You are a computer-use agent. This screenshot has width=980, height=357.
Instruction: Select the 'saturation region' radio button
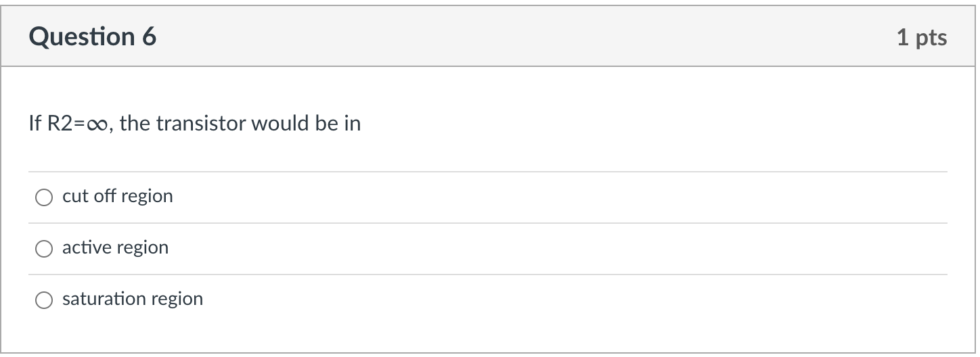pos(44,300)
